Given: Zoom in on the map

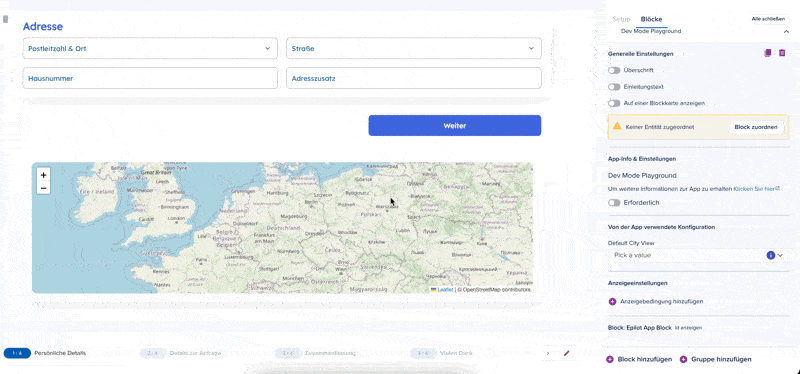Looking at the screenshot, I should [x=43, y=175].
